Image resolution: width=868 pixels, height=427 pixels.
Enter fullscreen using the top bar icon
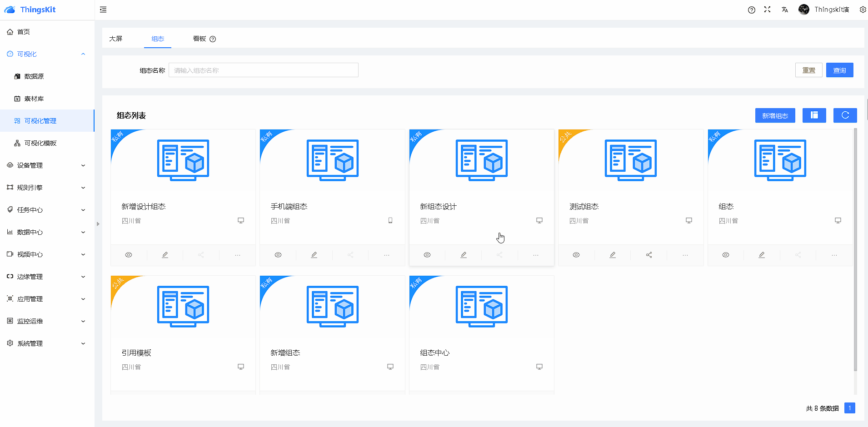[x=768, y=10]
